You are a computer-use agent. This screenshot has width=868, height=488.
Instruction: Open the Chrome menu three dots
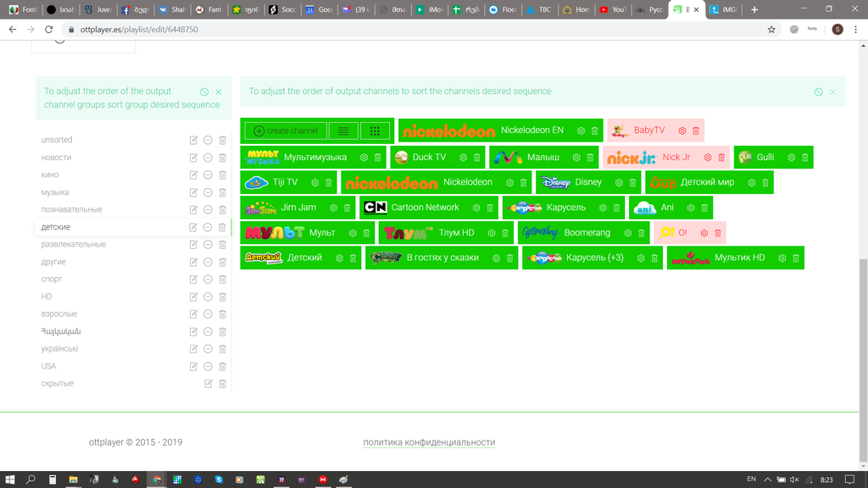(855, 30)
